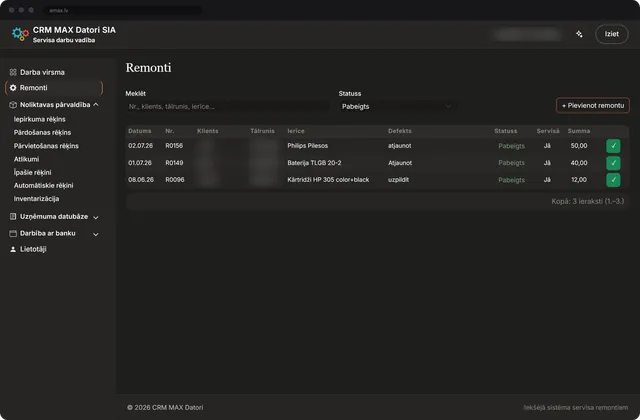Collapse the Noliktavas pārvaldība chevron
Viewport: 640px width, 420px height.
96,105
